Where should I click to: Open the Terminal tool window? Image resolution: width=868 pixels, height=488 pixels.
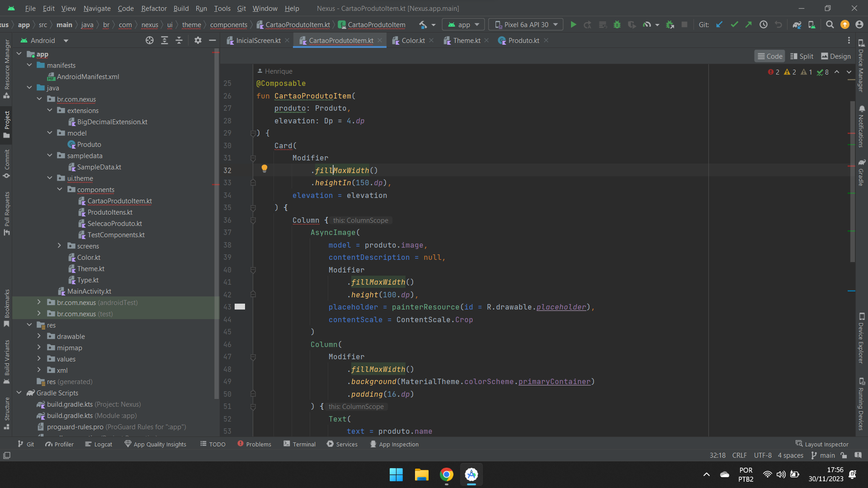tap(299, 445)
